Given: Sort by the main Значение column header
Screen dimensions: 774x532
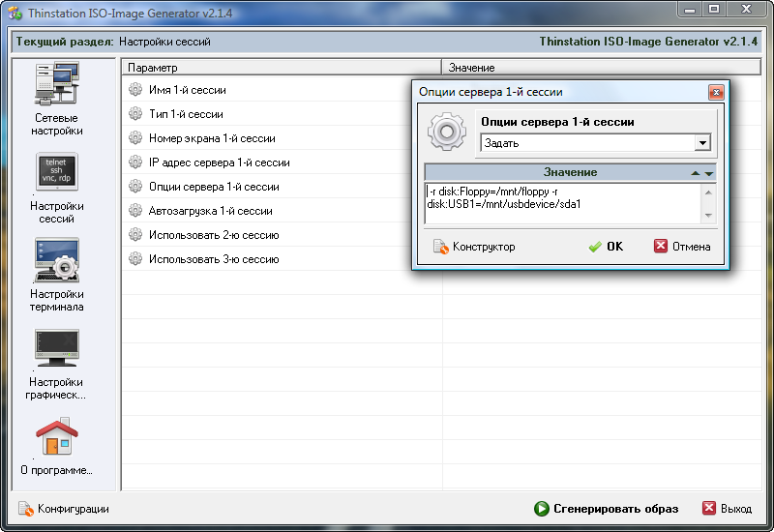Looking at the screenshot, I should click(601, 67).
